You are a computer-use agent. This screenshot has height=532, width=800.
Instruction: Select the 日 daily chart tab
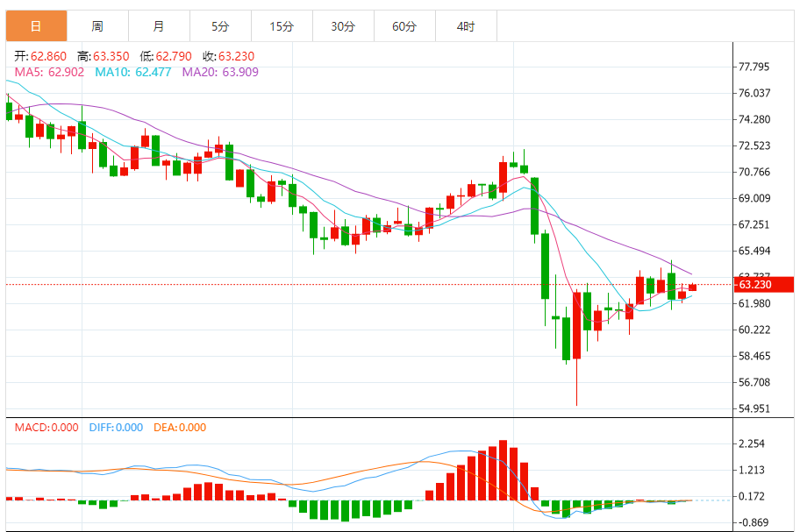pos(36,26)
